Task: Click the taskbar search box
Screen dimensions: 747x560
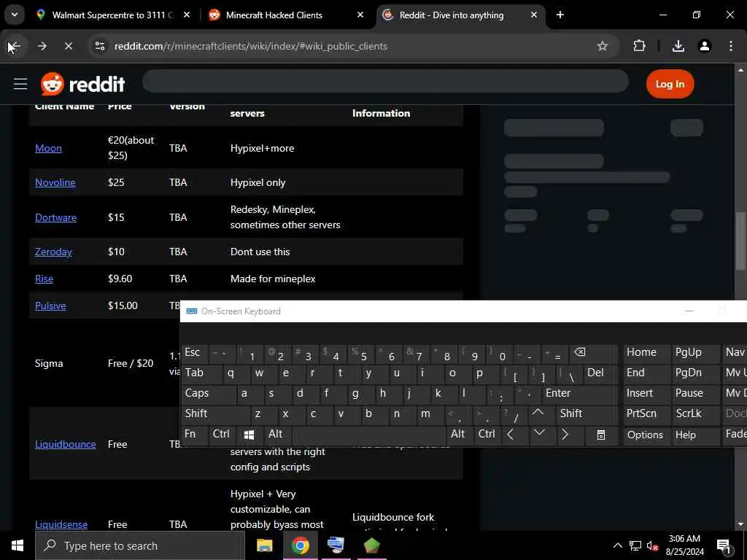Action: coord(140,545)
